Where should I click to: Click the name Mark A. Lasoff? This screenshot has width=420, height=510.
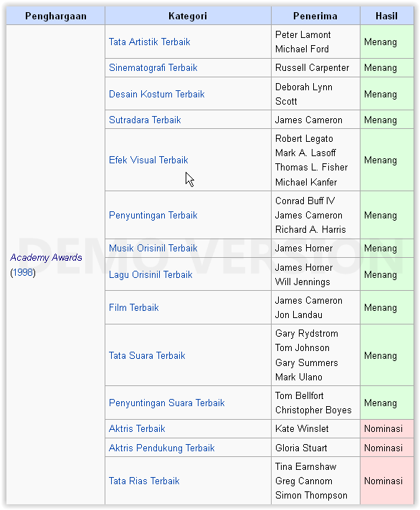pos(305,153)
